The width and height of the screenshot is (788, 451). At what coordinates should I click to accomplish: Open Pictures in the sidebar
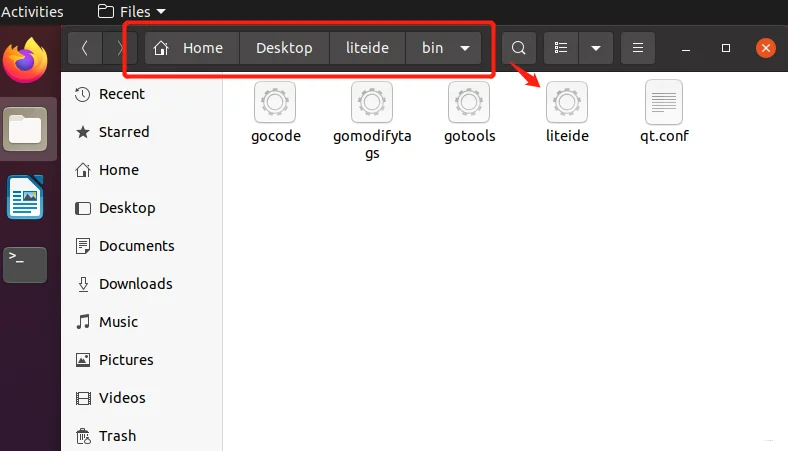pos(142,360)
